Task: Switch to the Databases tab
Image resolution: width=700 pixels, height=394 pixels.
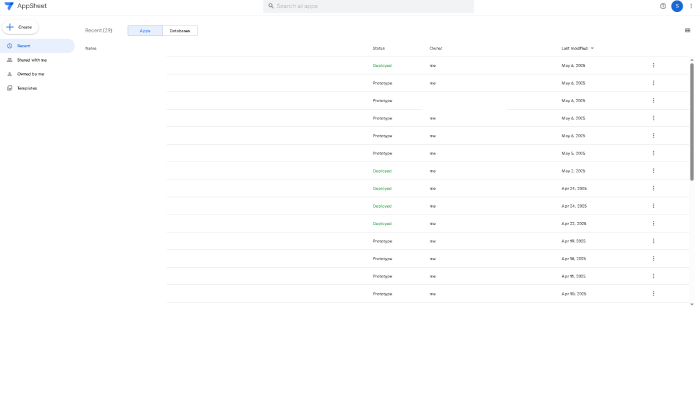Action: click(180, 31)
